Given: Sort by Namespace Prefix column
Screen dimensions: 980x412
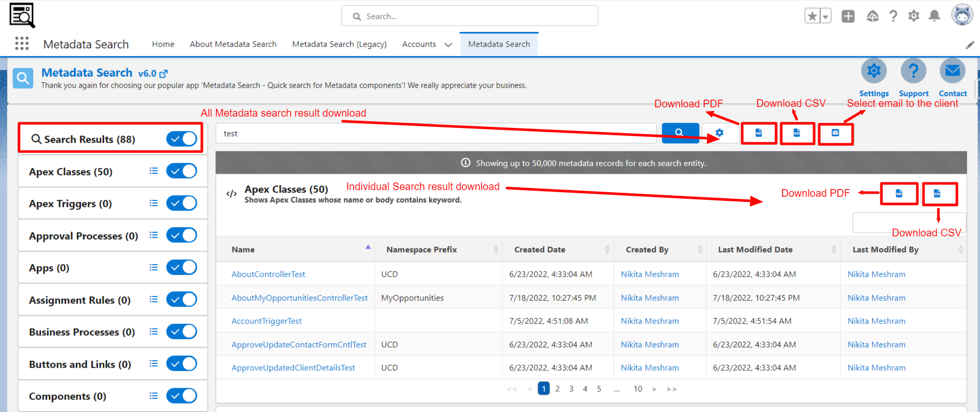Looking at the screenshot, I should point(439,250).
